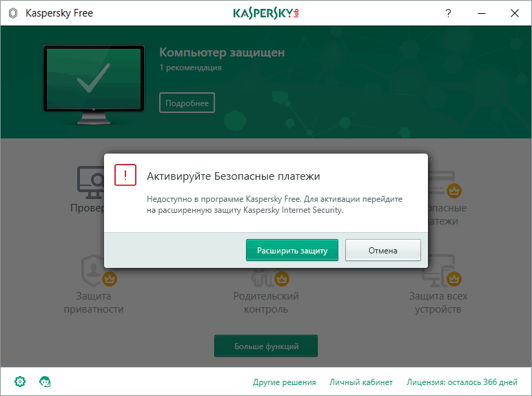
Task: Click Лицензия: осталось 366 дней link
Action: click(x=462, y=382)
